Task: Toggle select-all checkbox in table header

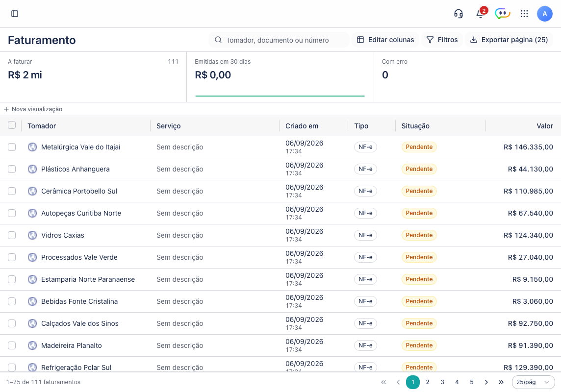Action: pos(12,125)
